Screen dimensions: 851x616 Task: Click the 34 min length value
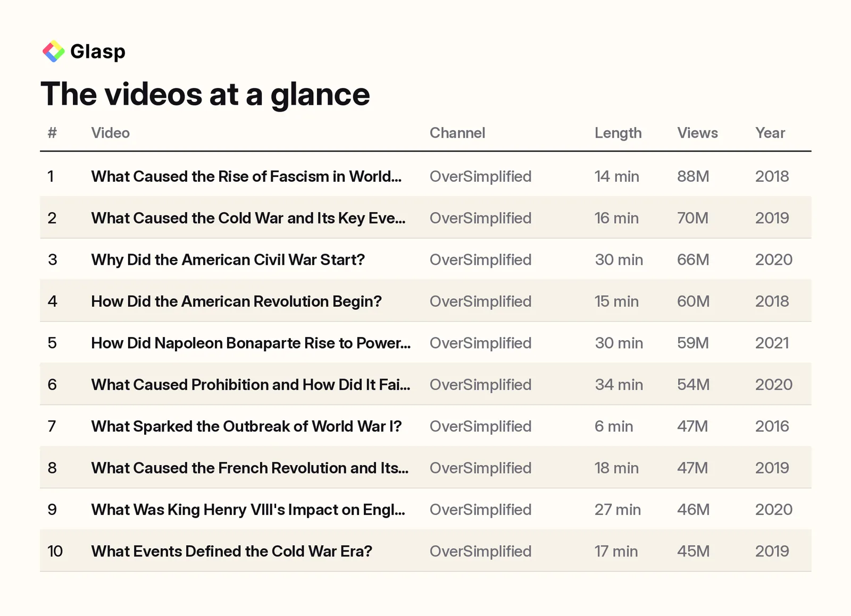coord(619,385)
